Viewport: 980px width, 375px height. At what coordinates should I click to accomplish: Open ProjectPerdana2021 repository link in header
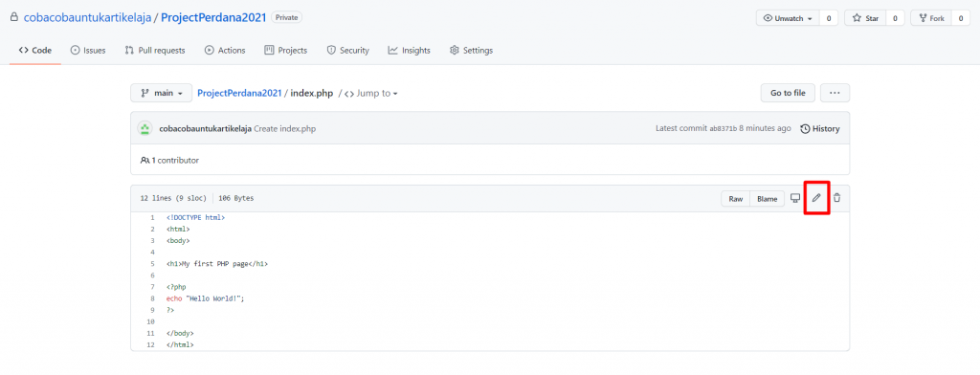[x=213, y=17]
